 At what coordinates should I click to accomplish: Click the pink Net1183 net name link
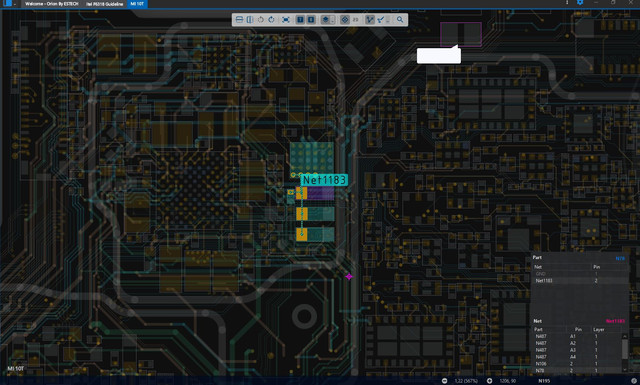tap(615, 321)
